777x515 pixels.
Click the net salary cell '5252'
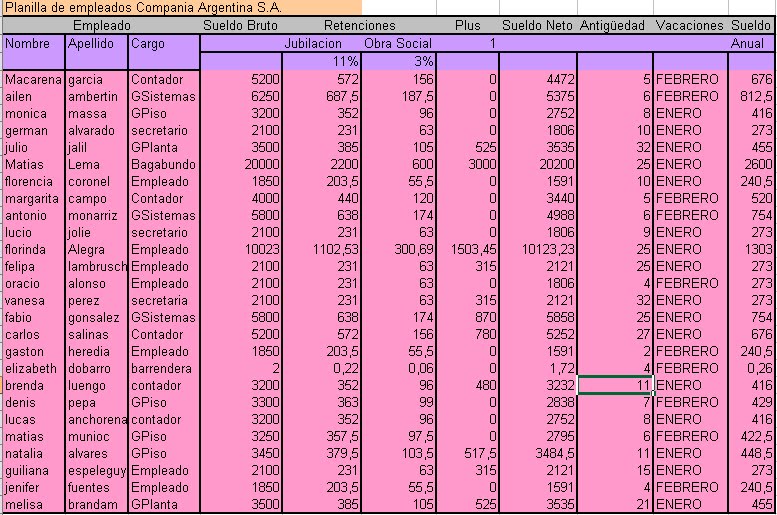(x=538, y=334)
